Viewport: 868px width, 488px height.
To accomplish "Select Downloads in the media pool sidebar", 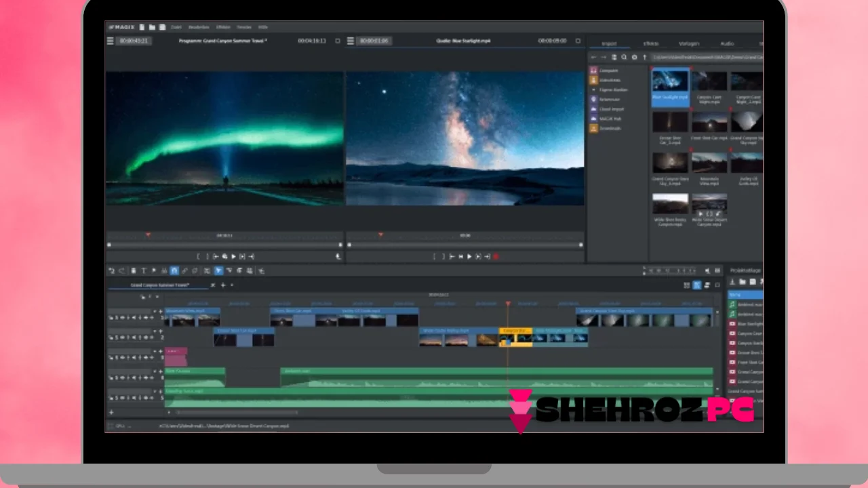I will (x=610, y=128).
